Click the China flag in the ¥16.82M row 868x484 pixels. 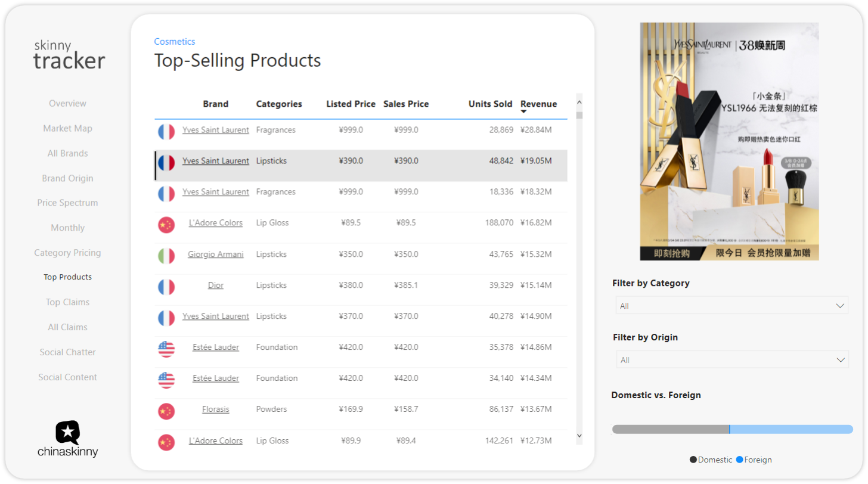click(x=166, y=225)
